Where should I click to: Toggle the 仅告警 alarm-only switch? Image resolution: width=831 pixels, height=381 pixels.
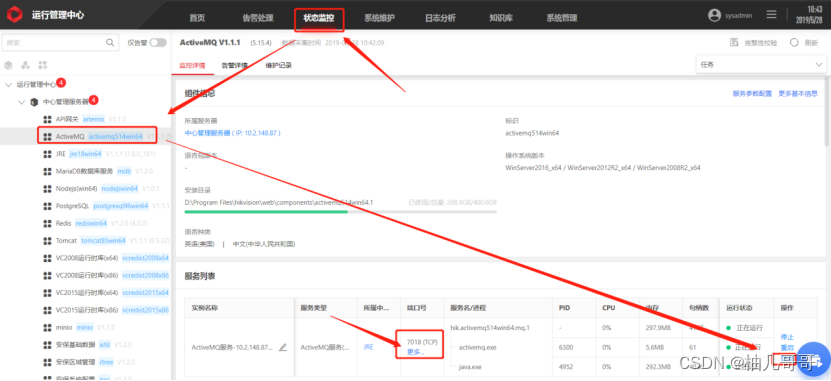(157, 43)
